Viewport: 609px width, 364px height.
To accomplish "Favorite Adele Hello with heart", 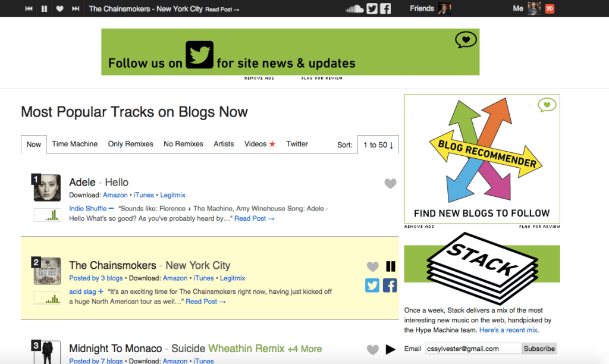I will coord(390,183).
